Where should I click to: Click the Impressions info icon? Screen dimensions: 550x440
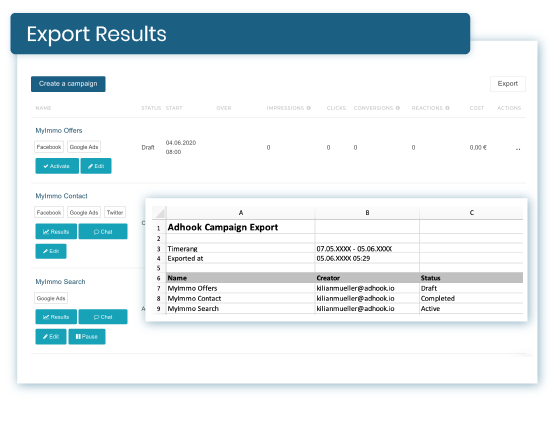coord(309,108)
